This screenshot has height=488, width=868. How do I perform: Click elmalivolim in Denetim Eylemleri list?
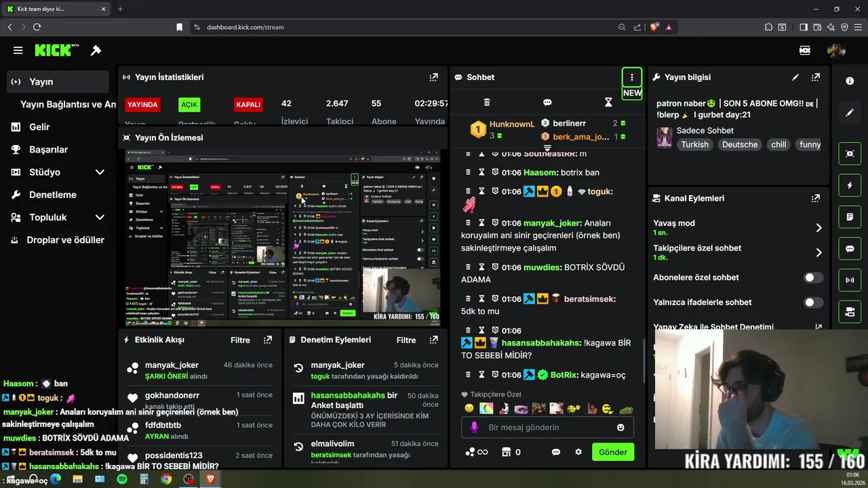point(332,444)
